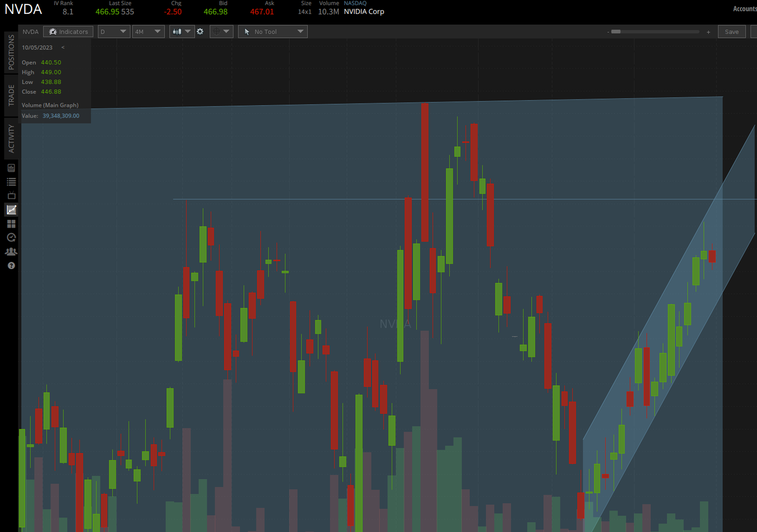Open the community people icon in sidebar

pyautogui.click(x=11, y=252)
